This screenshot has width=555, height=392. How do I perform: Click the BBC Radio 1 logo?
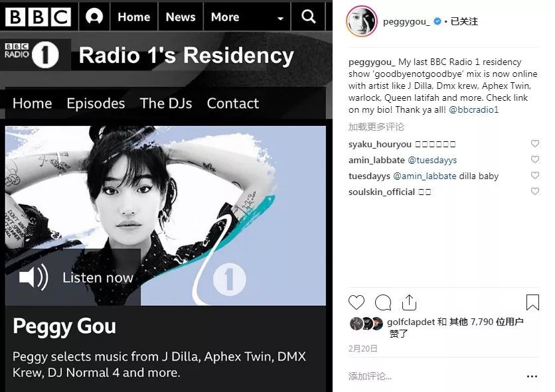(x=32, y=54)
